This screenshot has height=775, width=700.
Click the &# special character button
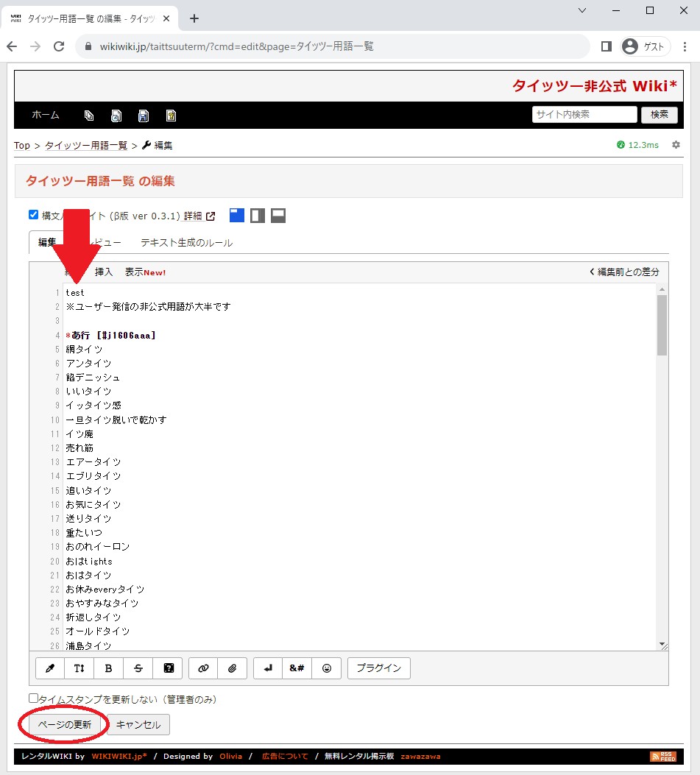(297, 668)
